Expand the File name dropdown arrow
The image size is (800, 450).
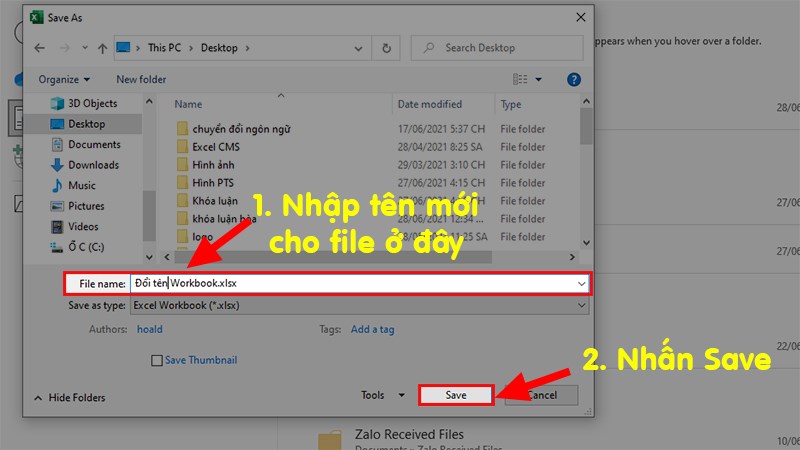tap(581, 284)
